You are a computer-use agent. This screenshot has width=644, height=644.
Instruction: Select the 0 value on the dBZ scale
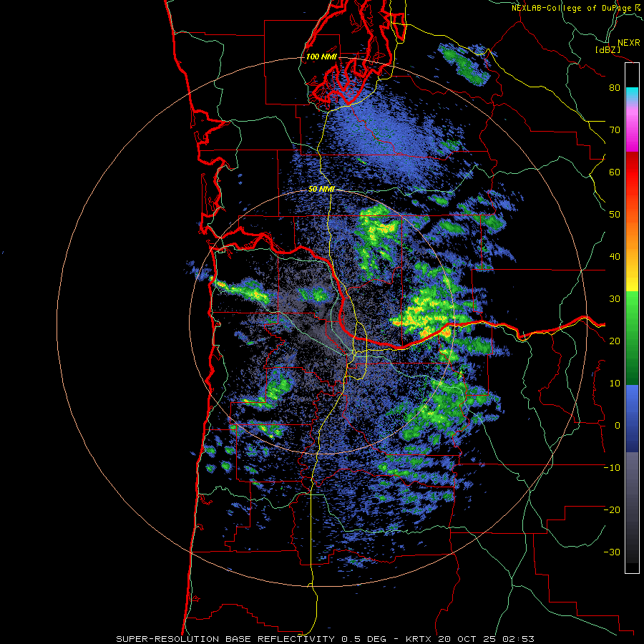pyautogui.click(x=618, y=426)
